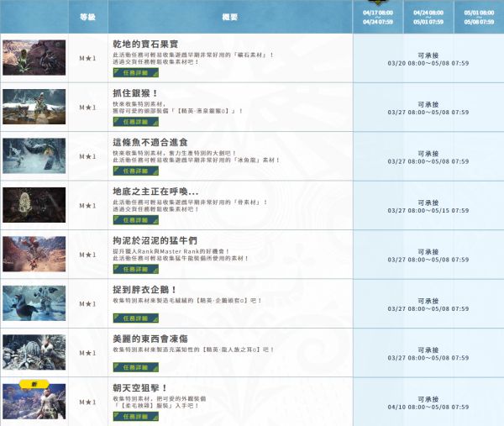Select the 04/17 08:00 week column header
504x426 pixels.
[378, 17]
